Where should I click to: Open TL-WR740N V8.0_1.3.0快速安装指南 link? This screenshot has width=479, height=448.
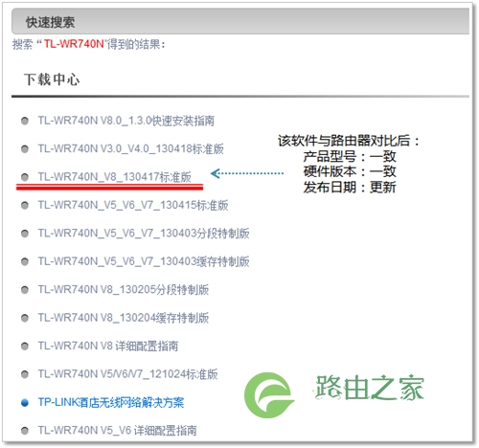tap(126, 121)
